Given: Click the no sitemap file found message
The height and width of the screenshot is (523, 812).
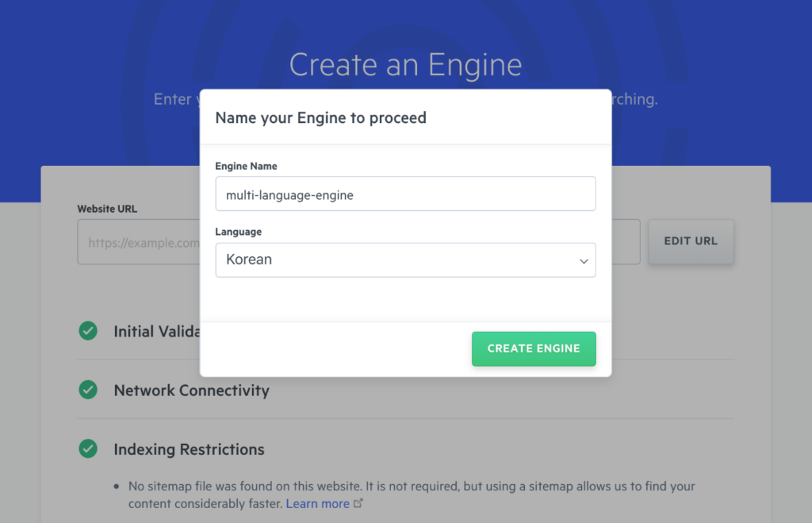Looking at the screenshot, I should (411, 486).
